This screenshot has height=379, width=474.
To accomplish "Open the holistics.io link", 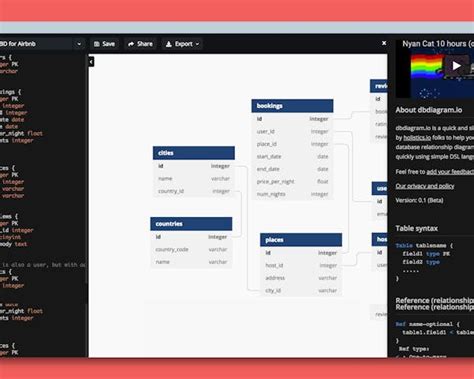I will click(x=417, y=137).
